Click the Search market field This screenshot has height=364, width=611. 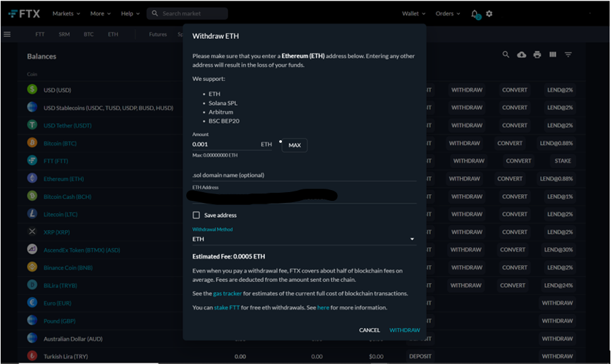click(x=187, y=13)
